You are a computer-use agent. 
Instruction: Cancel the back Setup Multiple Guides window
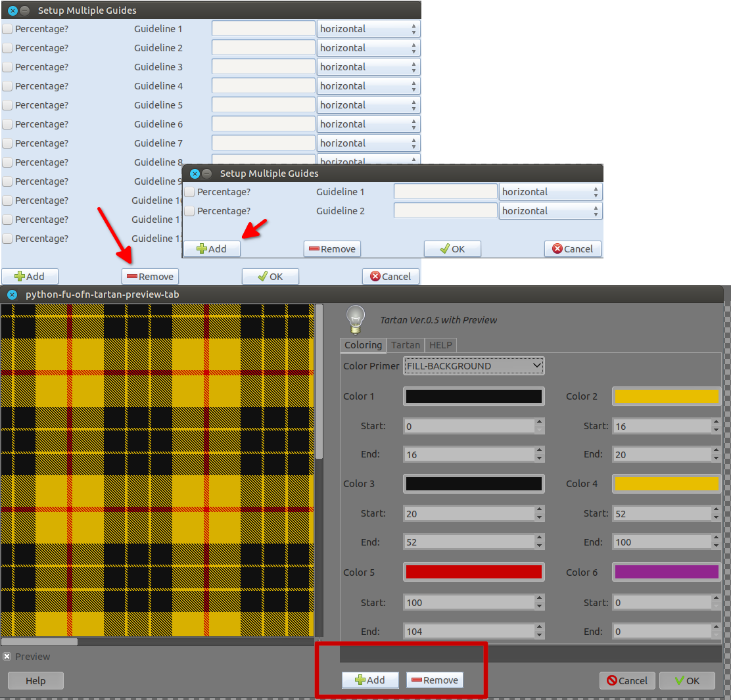click(x=390, y=276)
